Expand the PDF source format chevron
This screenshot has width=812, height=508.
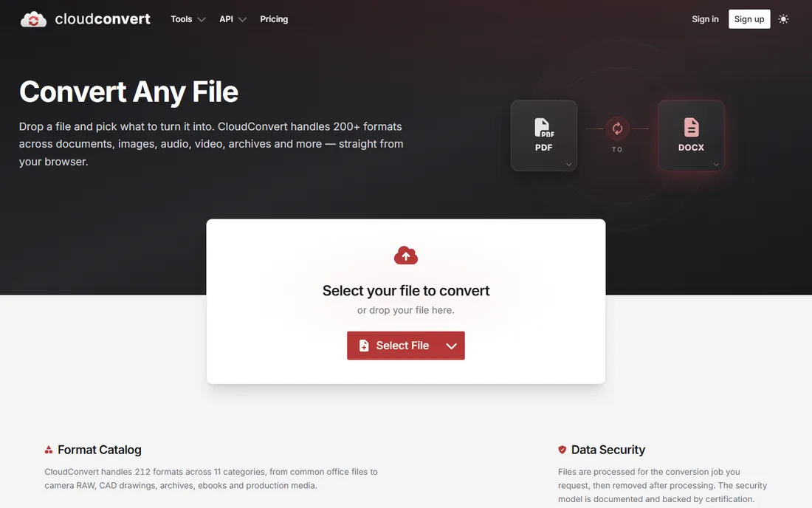[568, 164]
